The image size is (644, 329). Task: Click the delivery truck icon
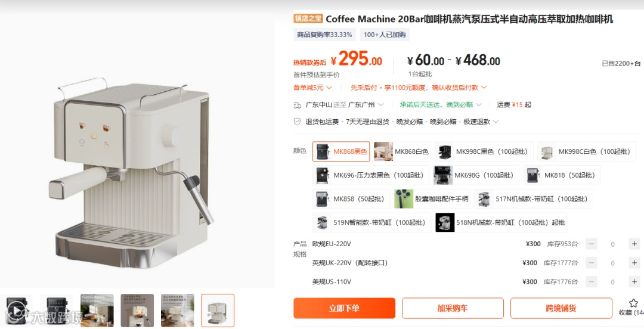point(298,105)
